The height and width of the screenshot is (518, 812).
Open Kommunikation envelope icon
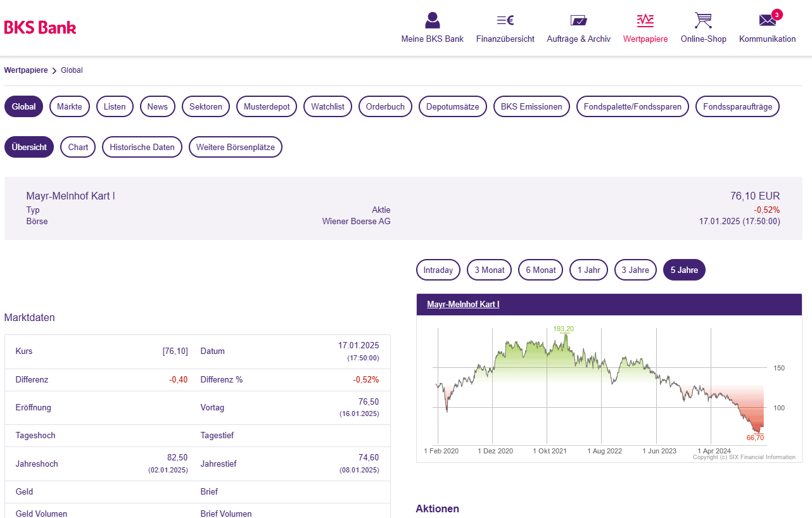[x=768, y=20]
